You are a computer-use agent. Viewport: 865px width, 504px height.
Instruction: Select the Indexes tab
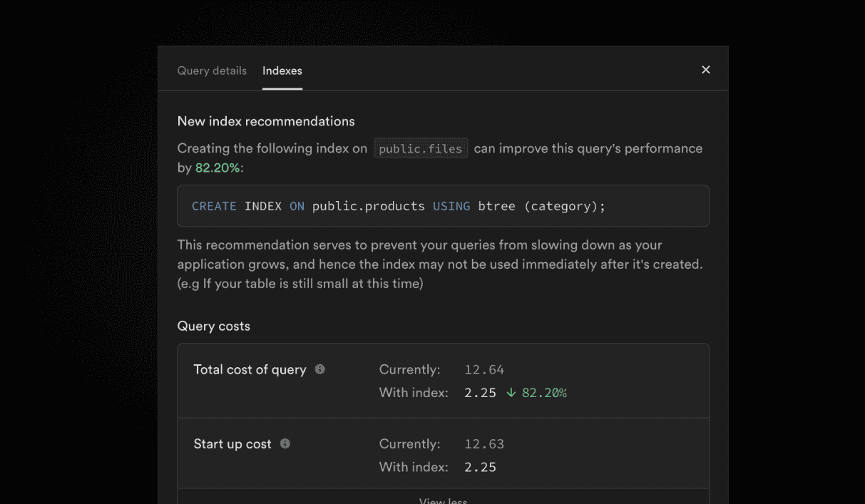(282, 71)
